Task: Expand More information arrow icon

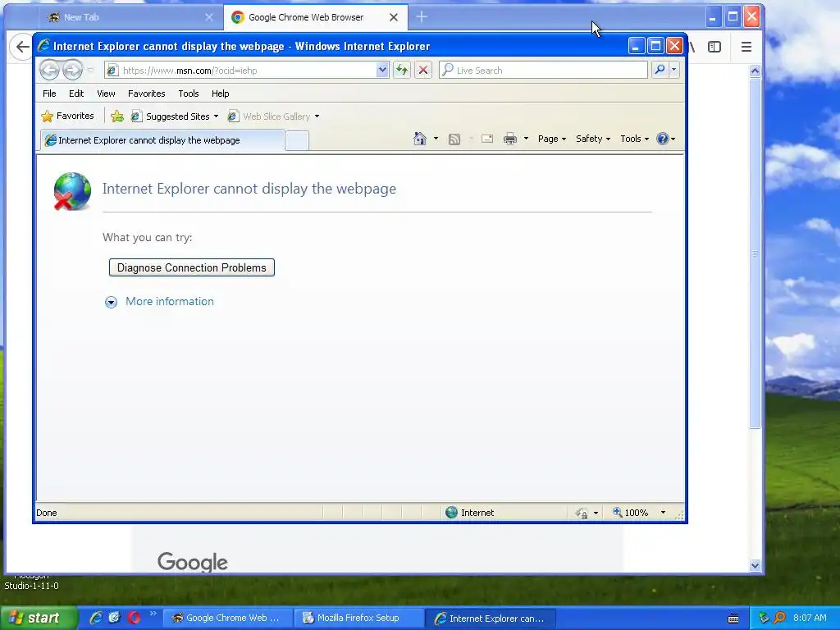Action: pyautogui.click(x=111, y=302)
